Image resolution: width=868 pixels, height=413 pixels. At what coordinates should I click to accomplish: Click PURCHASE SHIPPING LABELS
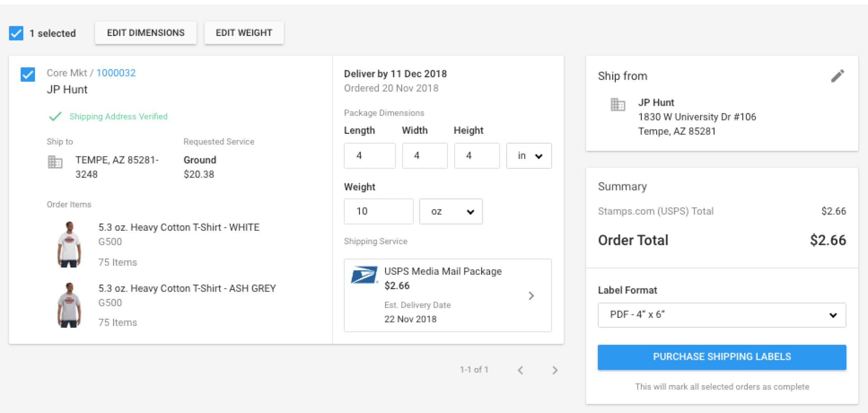(x=722, y=357)
